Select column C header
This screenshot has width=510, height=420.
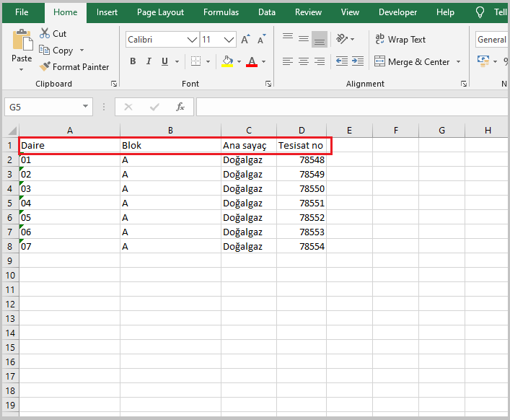pyautogui.click(x=249, y=131)
